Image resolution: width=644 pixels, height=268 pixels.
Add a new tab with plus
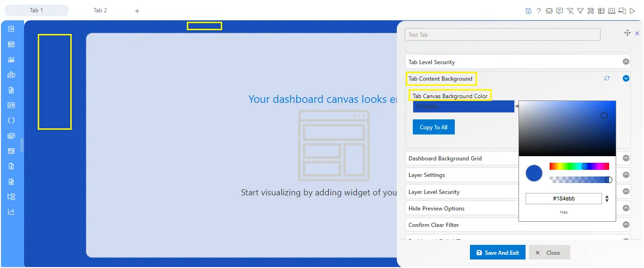pyautogui.click(x=137, y=11)
